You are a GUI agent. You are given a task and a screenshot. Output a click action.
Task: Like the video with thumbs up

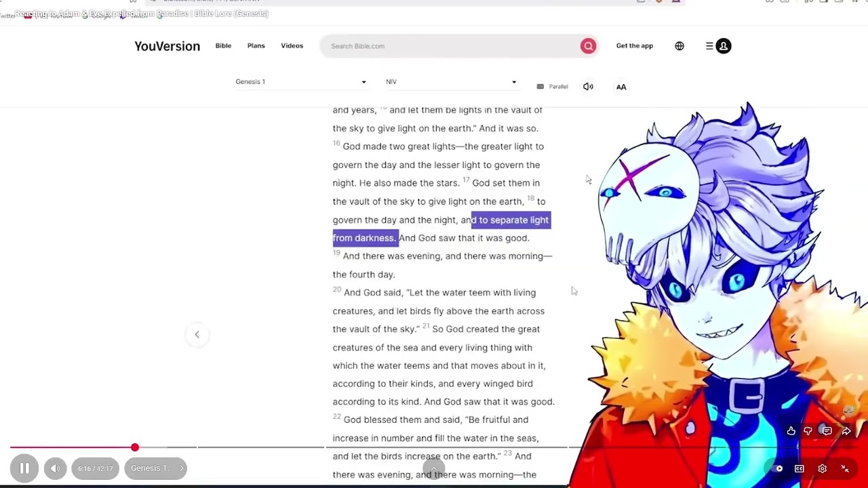[x=791, y=431]
